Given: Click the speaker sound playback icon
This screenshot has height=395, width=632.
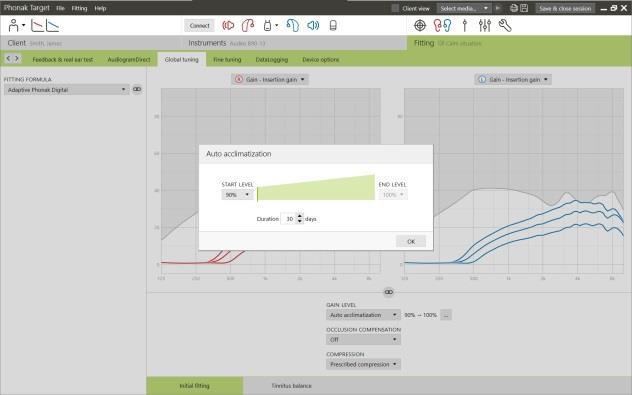Looking at the screenshot, I should [x=313, y=25].
